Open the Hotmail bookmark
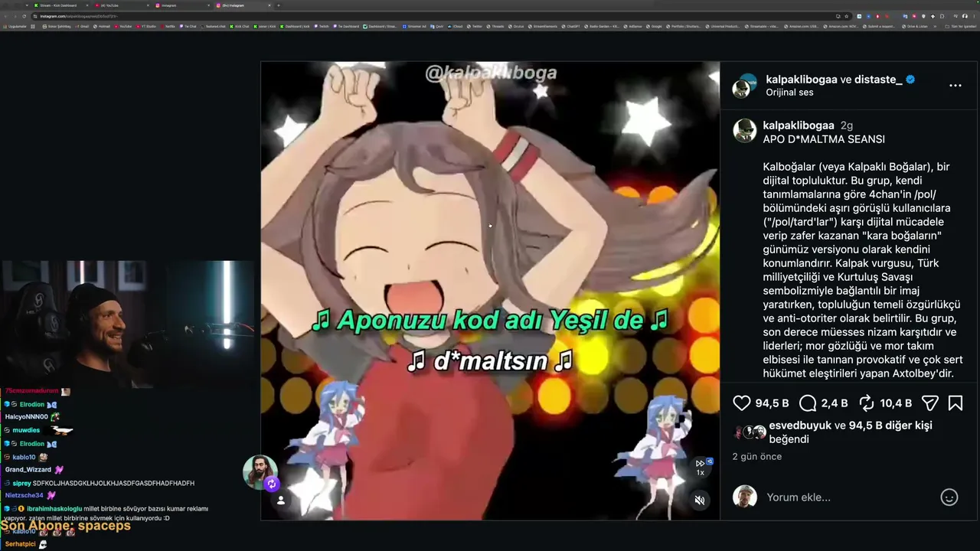Screen dimensions: 980x551 [x=103, y=26]
